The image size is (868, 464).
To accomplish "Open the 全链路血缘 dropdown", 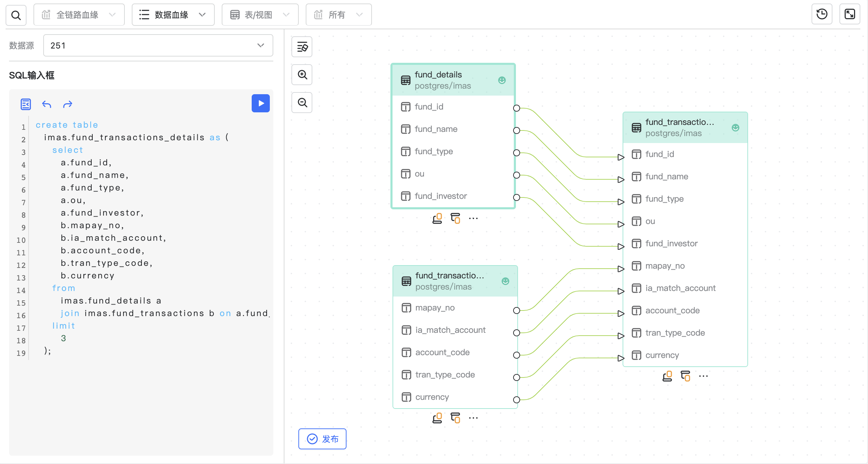I will coord(79,15).
